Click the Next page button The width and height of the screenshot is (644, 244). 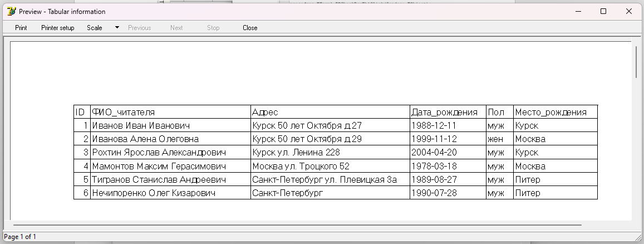[176, 28]
